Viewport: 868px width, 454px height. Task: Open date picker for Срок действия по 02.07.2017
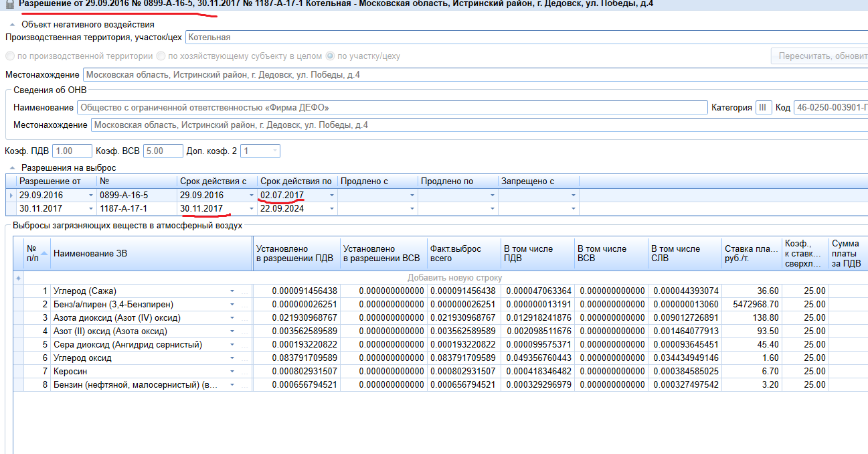(331, 195)
